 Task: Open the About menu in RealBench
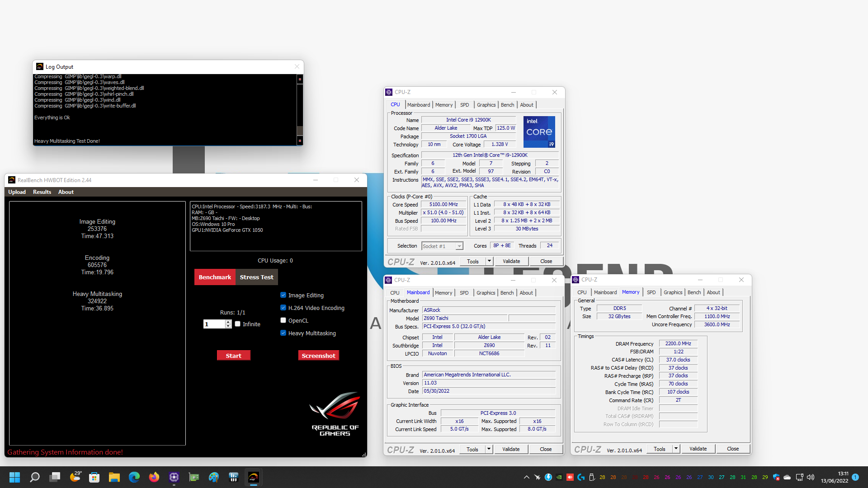tap(66, 192)
